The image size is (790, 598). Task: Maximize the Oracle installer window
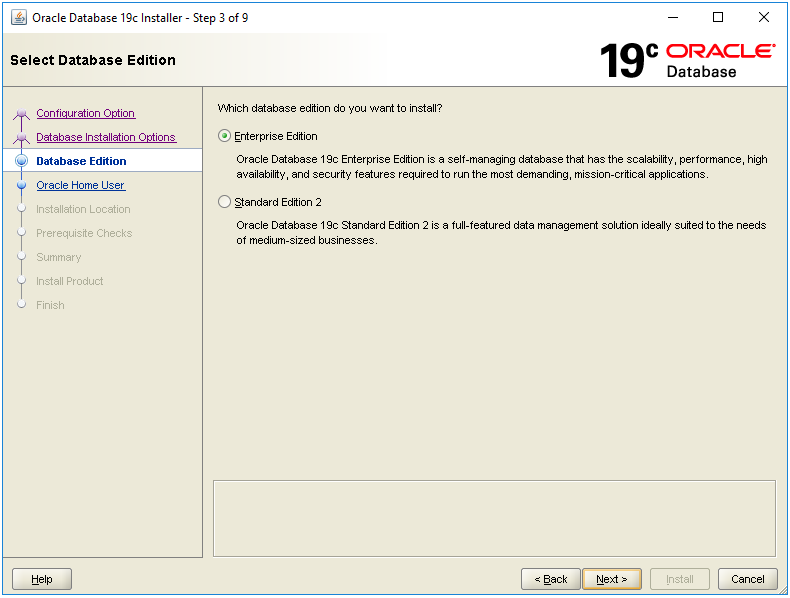(x=717, y=17)
